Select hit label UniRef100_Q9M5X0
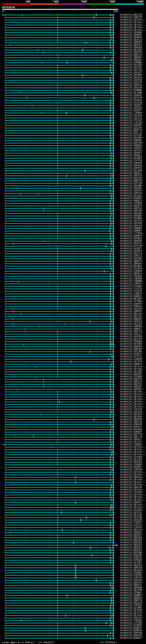The image size is (146, 644). [131, 311]
